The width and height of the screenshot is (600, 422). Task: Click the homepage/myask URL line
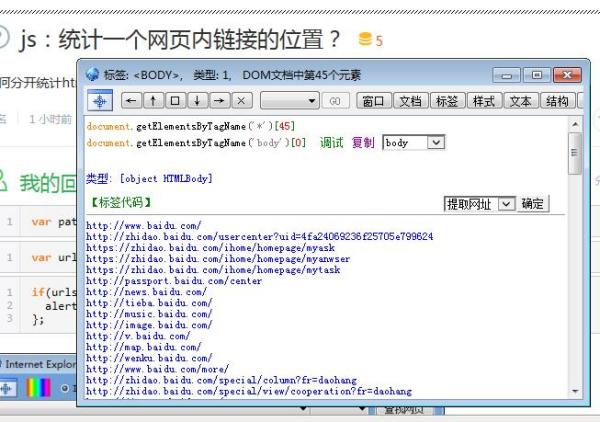click(x=210, y=248)
